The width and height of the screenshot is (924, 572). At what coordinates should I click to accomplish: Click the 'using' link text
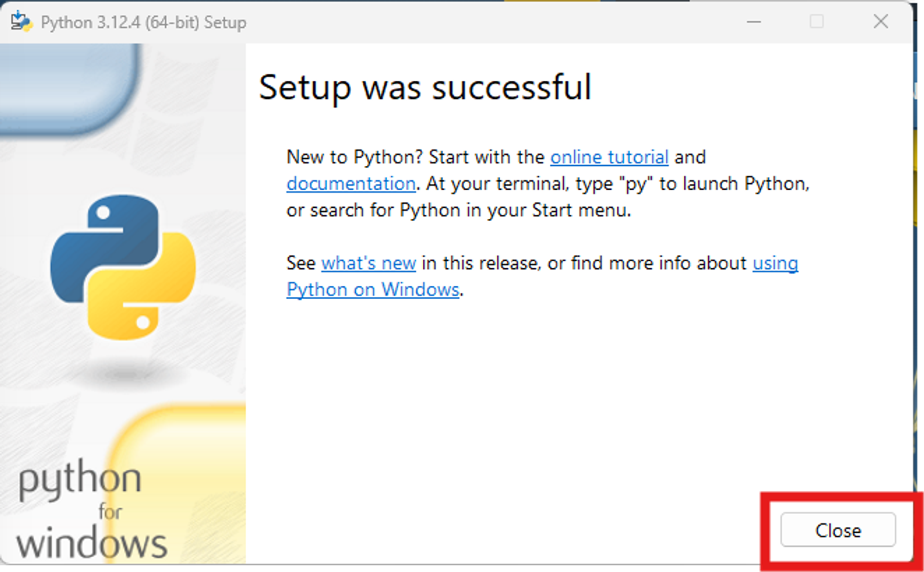click(x=775, y=263)
